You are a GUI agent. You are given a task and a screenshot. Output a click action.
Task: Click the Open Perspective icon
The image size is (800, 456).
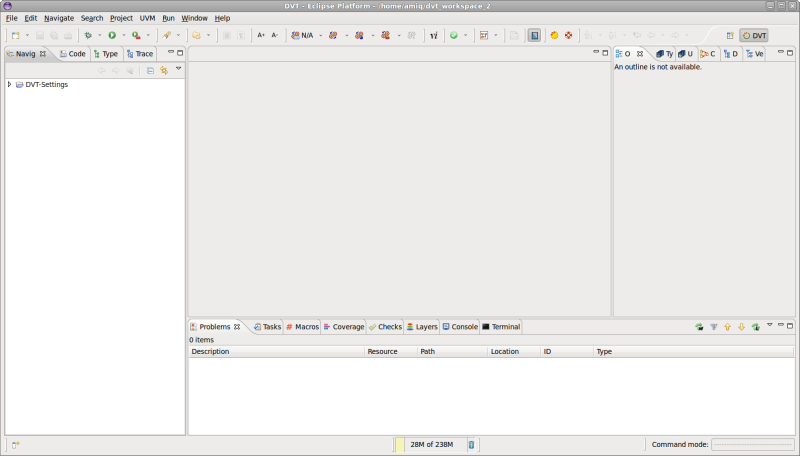click(730, 35)
